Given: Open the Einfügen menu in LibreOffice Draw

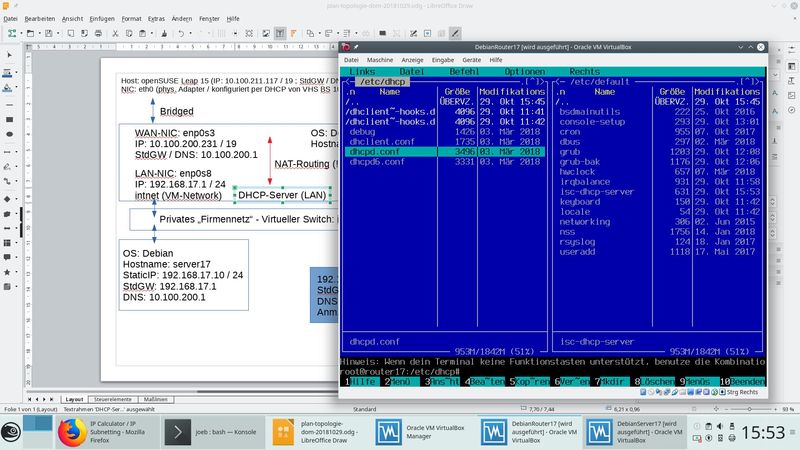Looking at the screenshot, I should [102, 19].
